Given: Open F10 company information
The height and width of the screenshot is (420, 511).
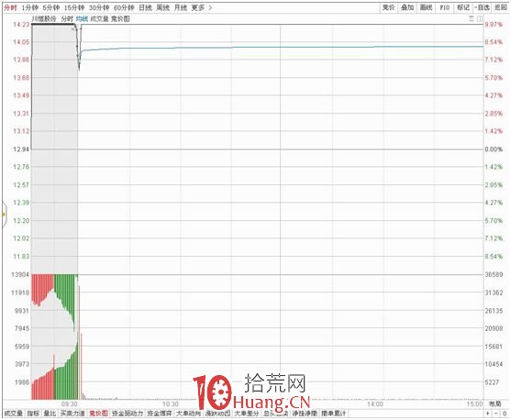Looking at the screenshot, I should point(445,7).
